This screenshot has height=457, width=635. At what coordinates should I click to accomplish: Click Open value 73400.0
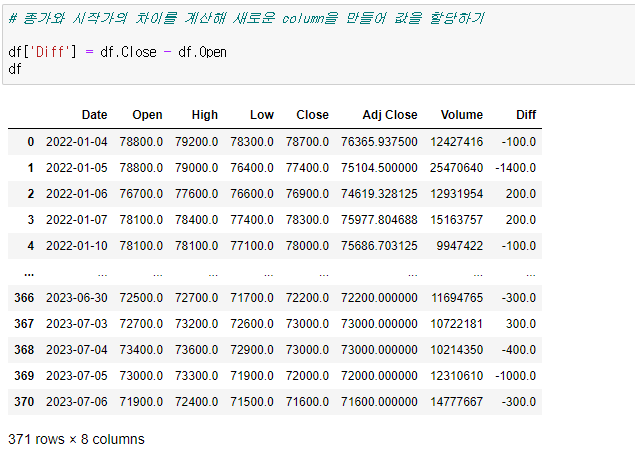141,350
